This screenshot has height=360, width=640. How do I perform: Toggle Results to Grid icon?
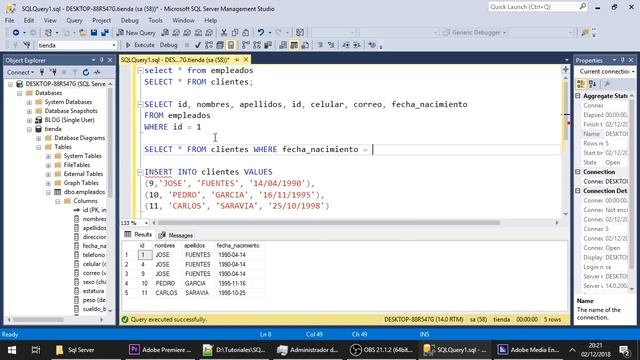(294, 45)
